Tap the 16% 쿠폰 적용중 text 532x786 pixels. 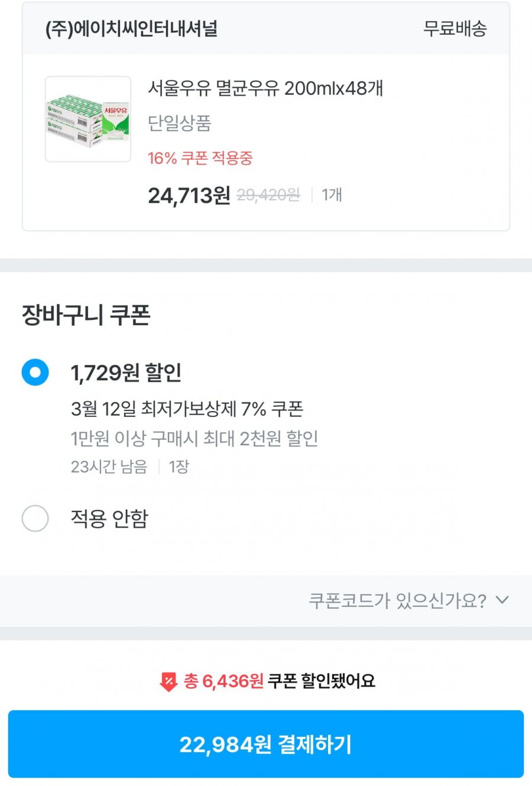coord(200,159)
